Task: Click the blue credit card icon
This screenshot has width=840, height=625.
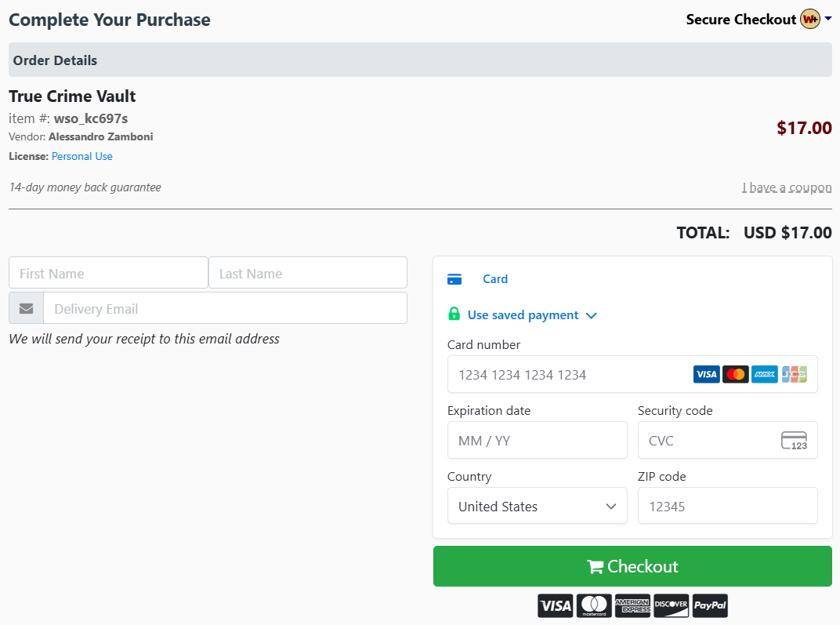Action: click(x=454, y=279)
